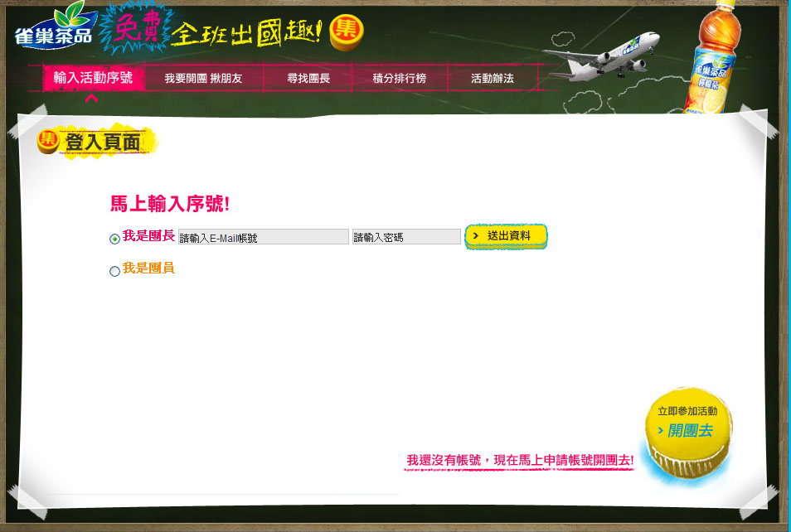Open the 我要開團 揪朋友 tab
Viewport: 791px width, 532px height.
[203, 78]
